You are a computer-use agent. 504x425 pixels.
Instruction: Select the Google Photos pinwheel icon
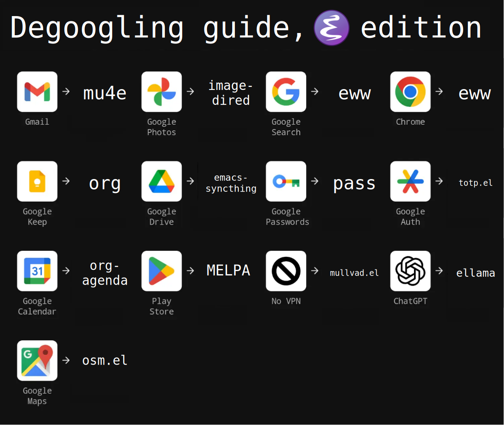[x=161, y=92]
